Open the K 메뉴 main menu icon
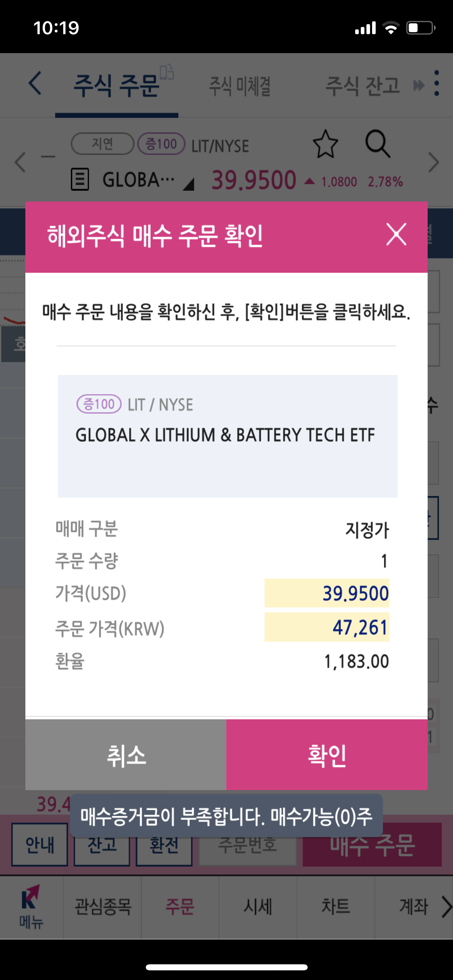Image resolution: width=453 pixels, height=980 pixels. pos(31,907)
